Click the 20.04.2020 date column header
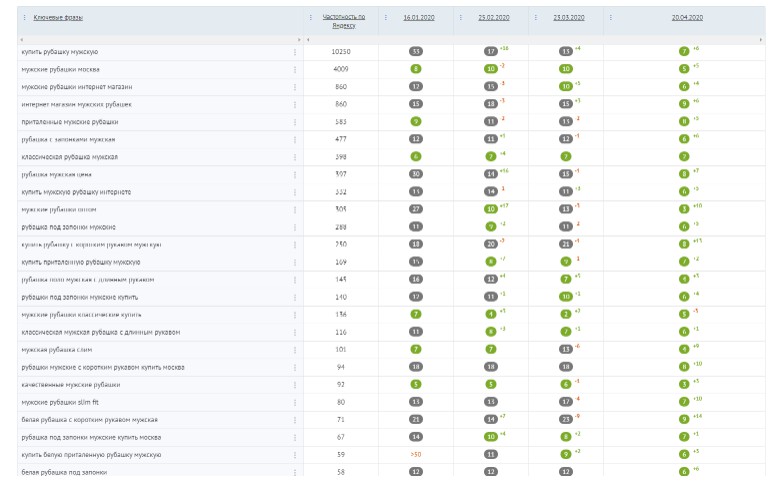Viewport: 775px width, 498px height. pos(686,18)
